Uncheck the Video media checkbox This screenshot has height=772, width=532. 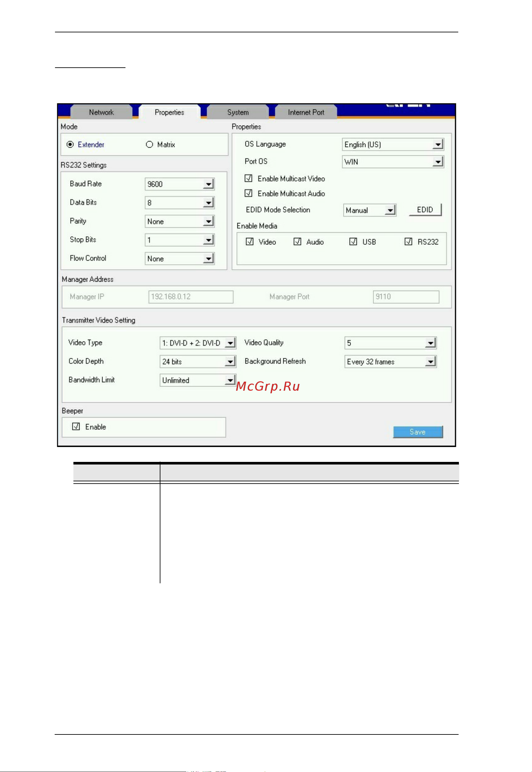(249, 241)
